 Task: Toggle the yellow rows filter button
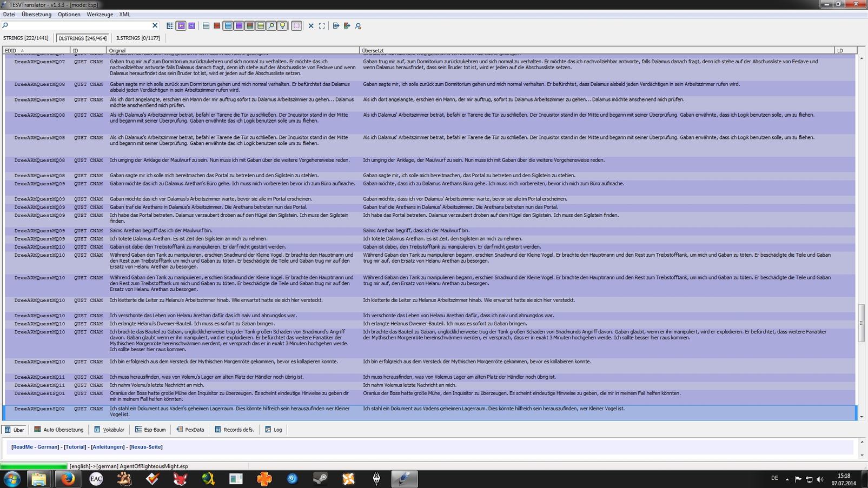tap(261, 25)
